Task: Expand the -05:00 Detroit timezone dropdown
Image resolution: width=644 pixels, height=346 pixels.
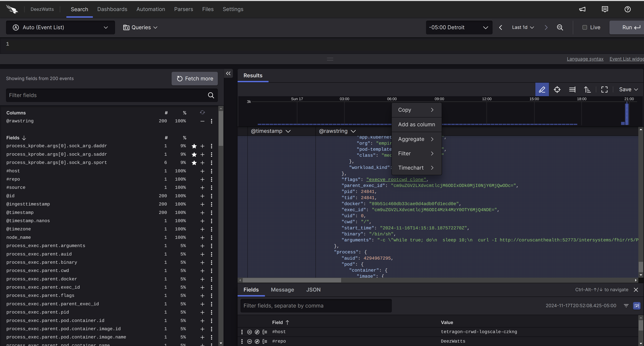Action: pos(459,27)
